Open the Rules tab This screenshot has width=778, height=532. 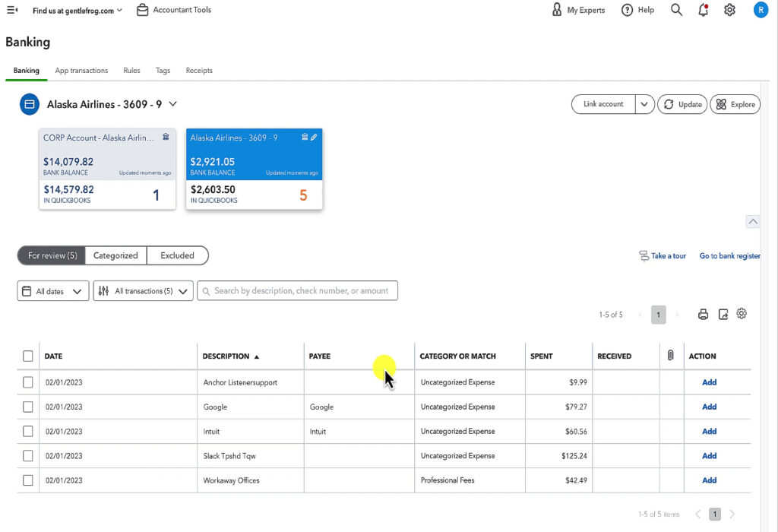coord(131,70)
